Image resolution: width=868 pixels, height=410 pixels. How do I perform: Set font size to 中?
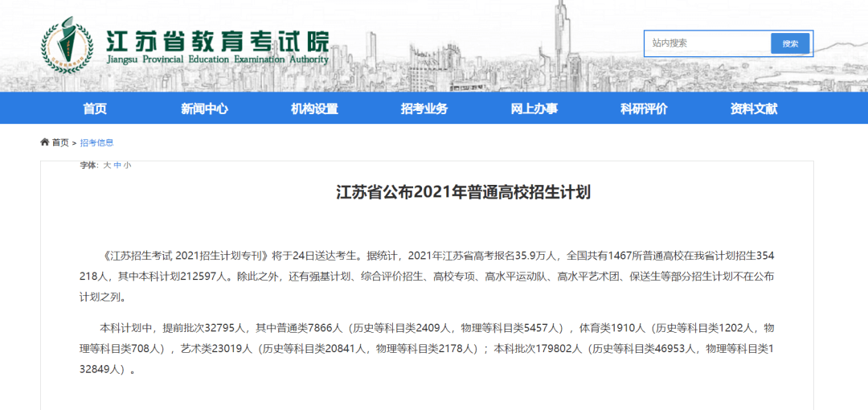tap(117, 165)
